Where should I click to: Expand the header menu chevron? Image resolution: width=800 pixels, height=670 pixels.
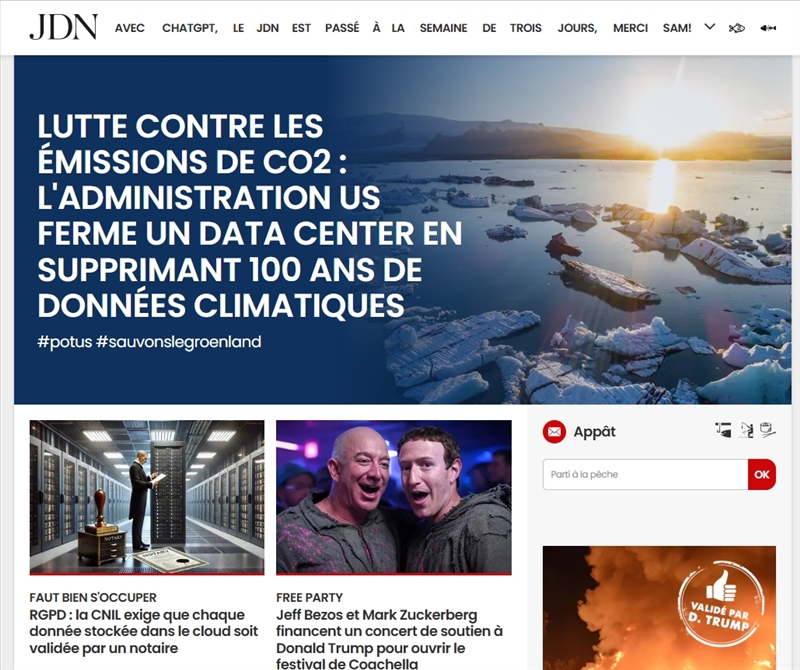[710, 27]
